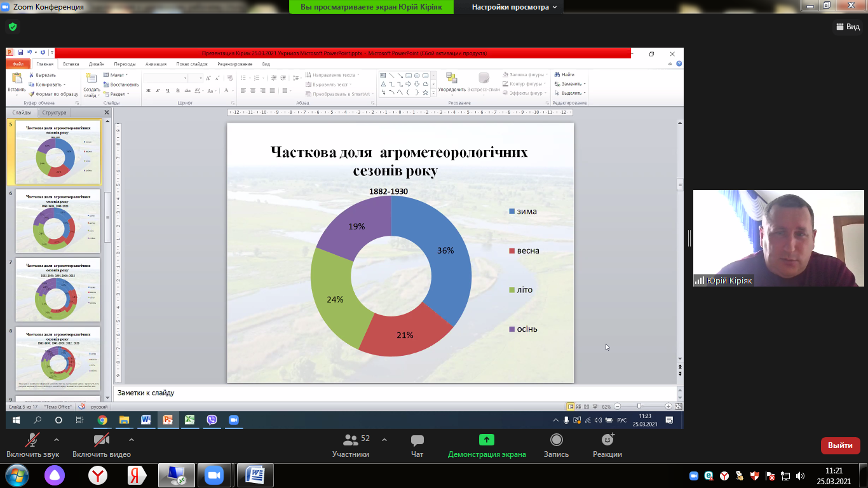Screen dimensions: 868x488
Task: Click the Реакции reactions icon
Action: coord(607,440)
